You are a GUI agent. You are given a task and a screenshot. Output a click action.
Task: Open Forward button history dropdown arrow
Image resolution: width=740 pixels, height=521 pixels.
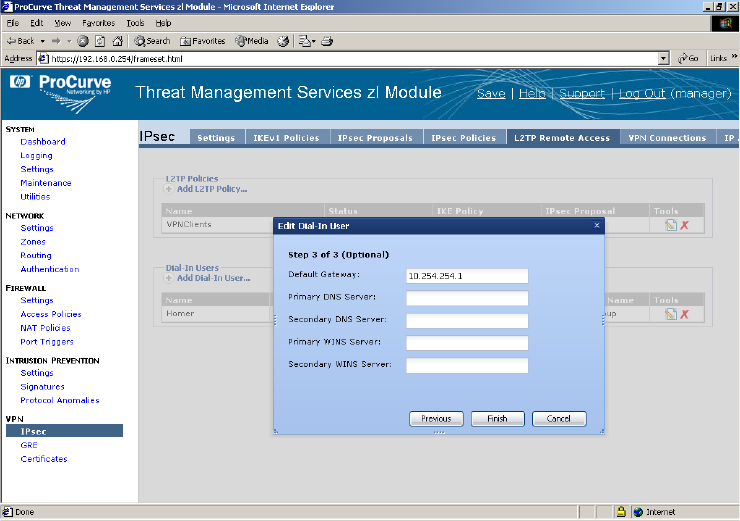tap(69, 41)
